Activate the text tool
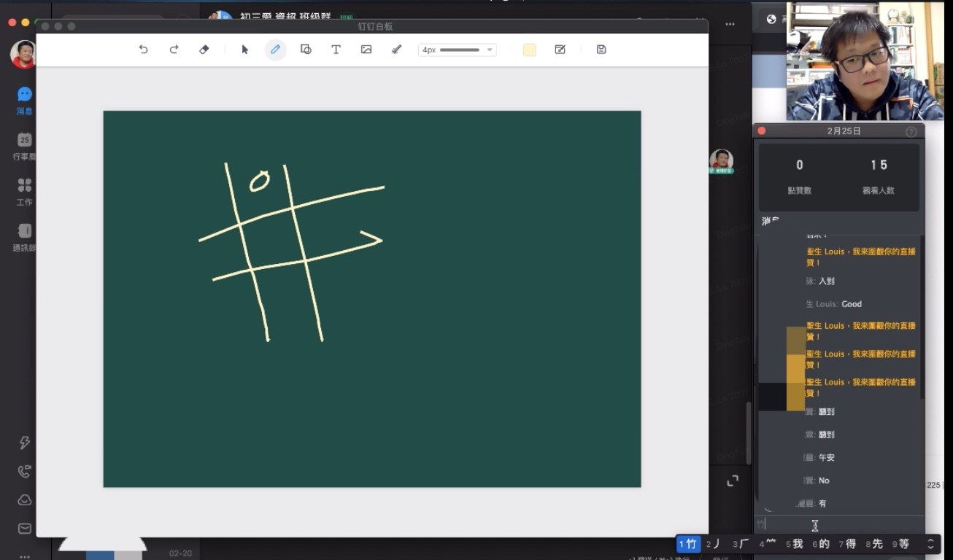 click(336, 50)
